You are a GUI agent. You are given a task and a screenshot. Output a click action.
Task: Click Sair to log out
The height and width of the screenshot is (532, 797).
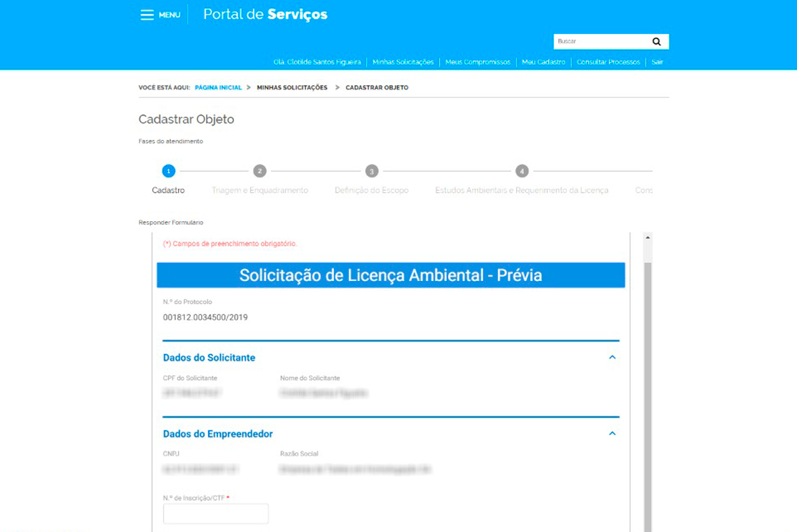point(658,62)
